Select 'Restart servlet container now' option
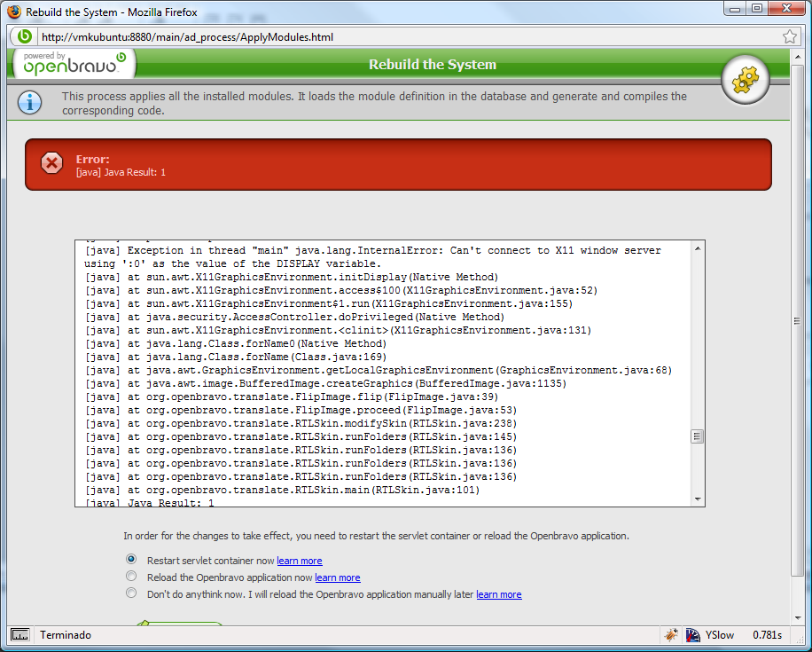 [131, 560]
